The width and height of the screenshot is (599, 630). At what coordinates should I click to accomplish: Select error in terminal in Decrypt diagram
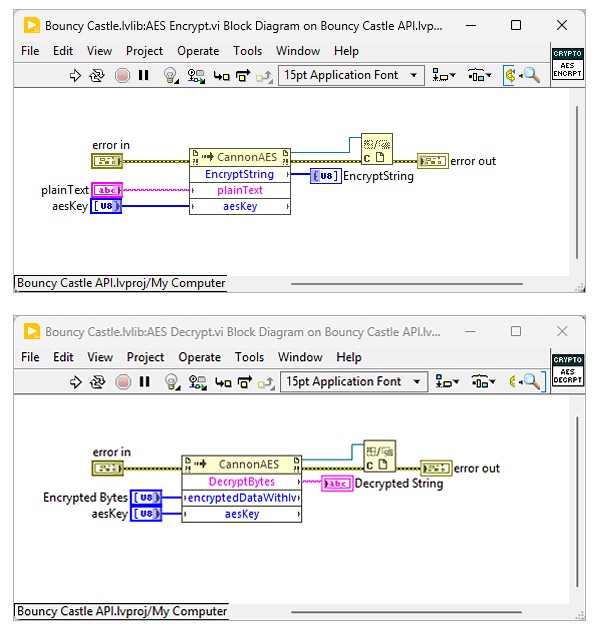[108, 468]
